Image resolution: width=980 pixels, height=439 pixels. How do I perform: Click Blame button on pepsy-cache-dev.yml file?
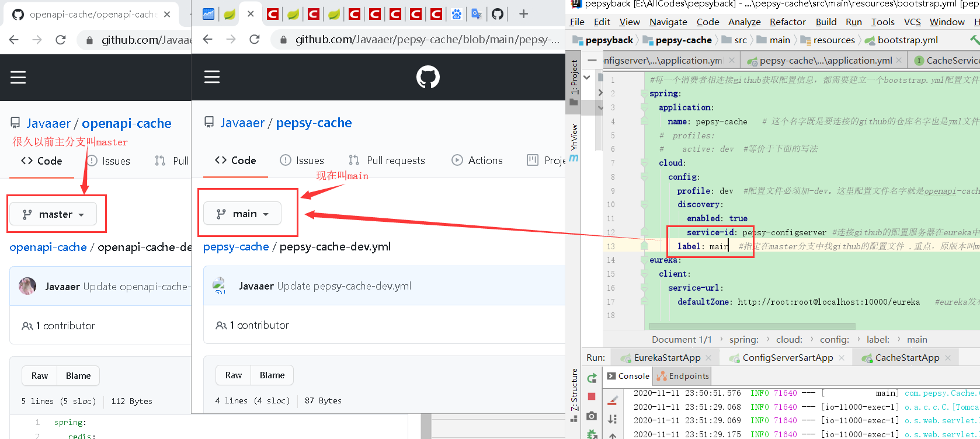point(272,375)
